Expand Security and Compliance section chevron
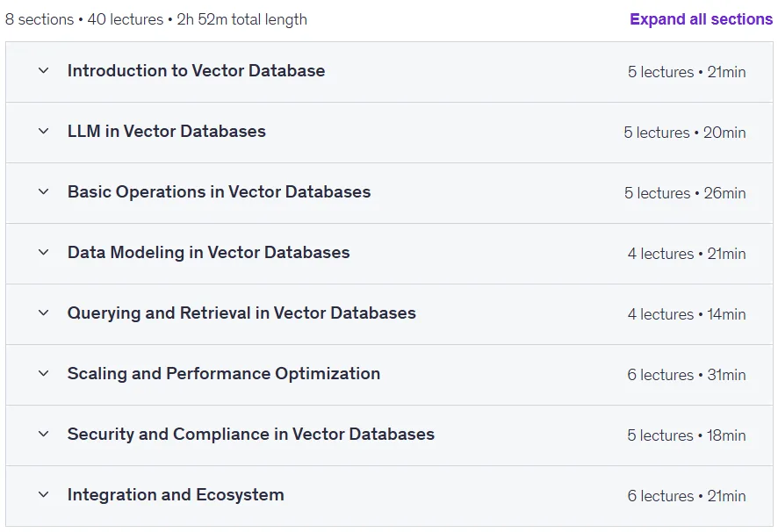Viewport: 778px width, 532px height. coord(44,435)
